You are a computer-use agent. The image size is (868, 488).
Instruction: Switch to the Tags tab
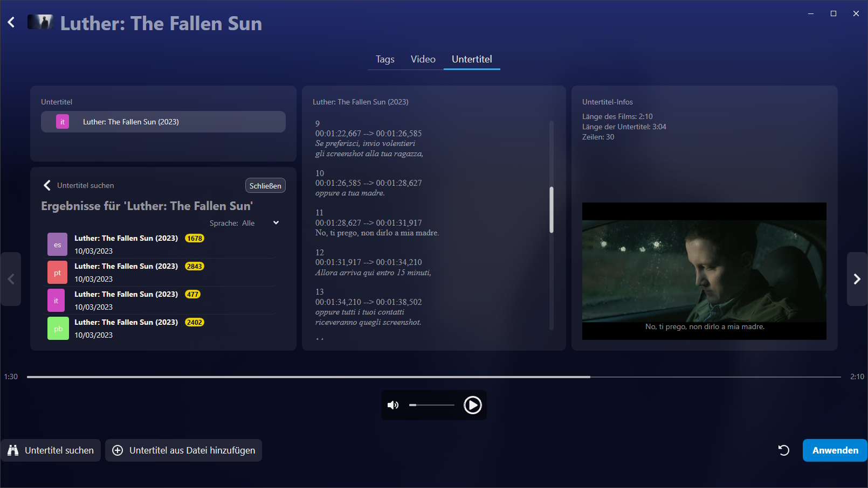385,59
